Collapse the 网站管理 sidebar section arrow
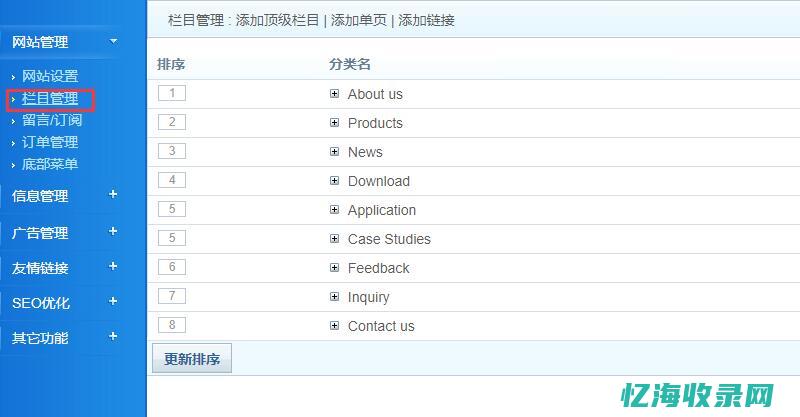The width and height of the screenshot is (800, 417). (113, 41)
